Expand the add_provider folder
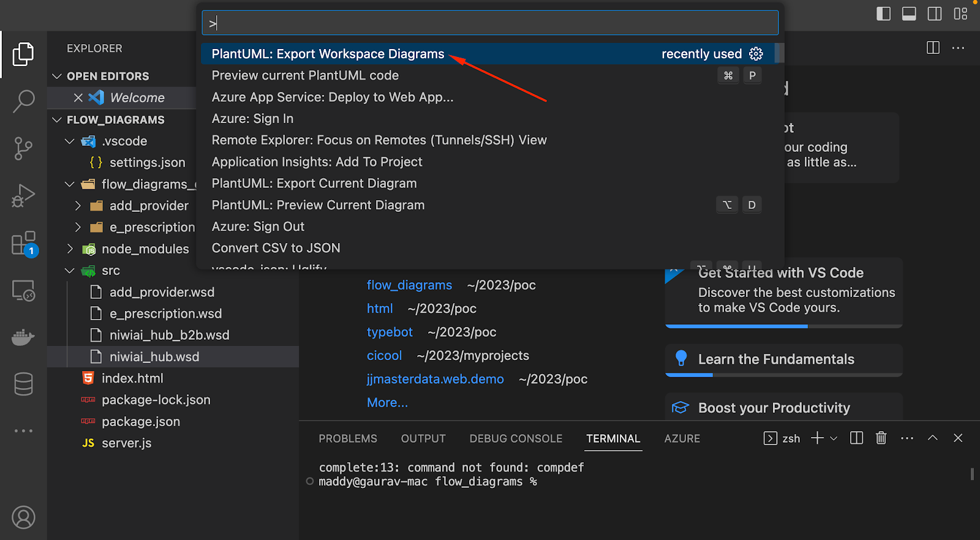 [x=78, y=206]
